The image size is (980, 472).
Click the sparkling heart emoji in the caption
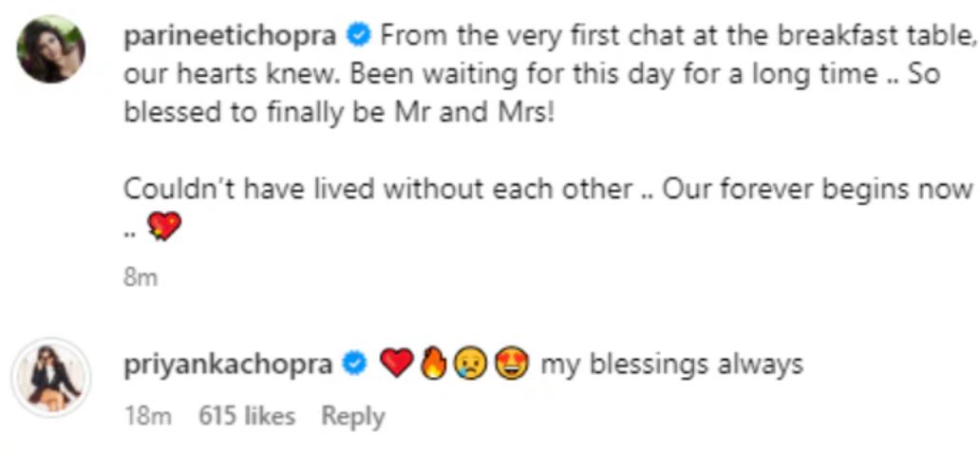(163, 226)
